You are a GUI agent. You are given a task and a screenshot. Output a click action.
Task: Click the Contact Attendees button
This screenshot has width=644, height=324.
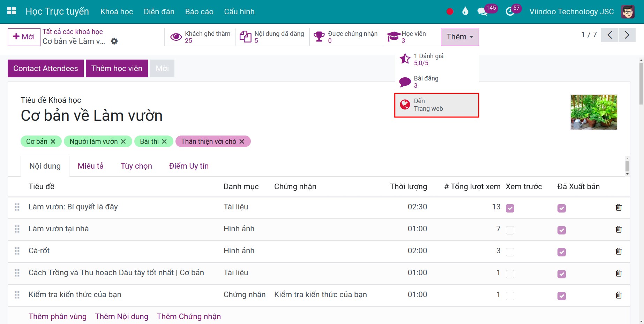click(46, 68)
